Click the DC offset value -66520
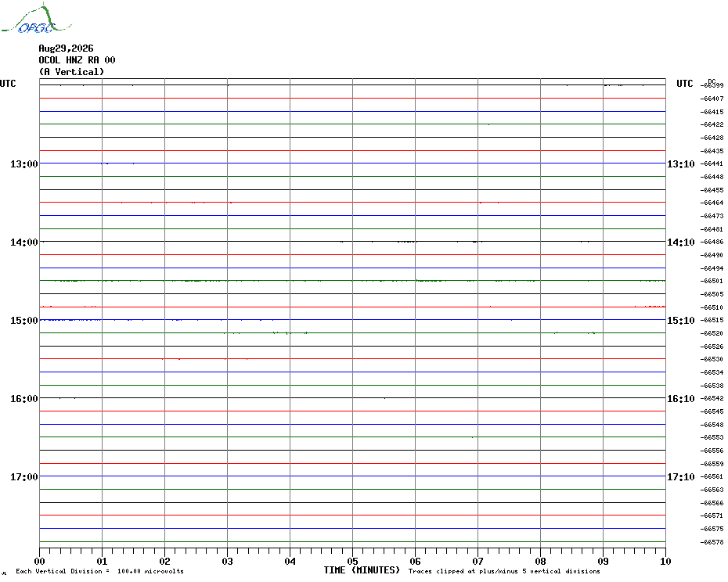The height and width of the screenshot is (582, 728). tap(712, 334)
